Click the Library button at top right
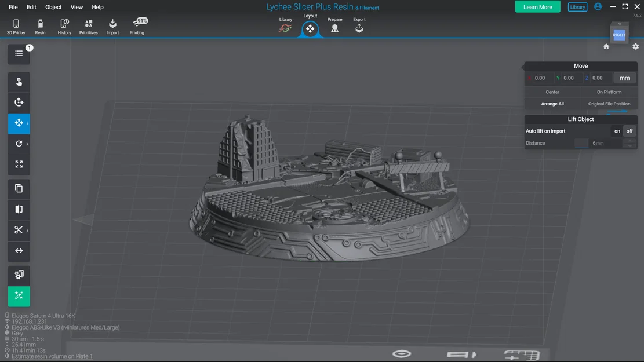Image resolution: width=644 pixels, height=362 pixels. pyautogui.click(x=577, y=7)
